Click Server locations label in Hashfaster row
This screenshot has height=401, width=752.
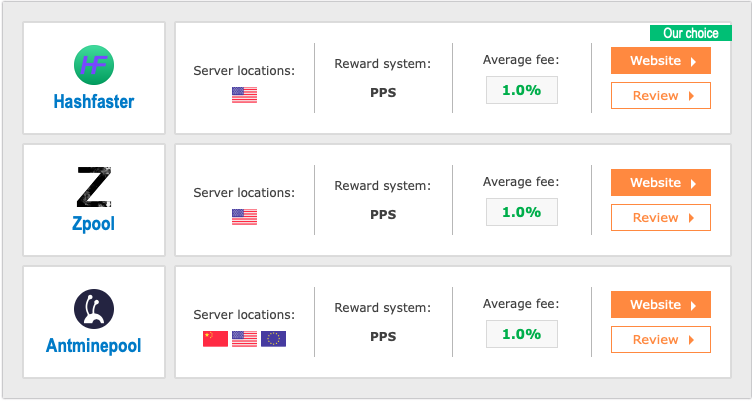pos(244,71)
